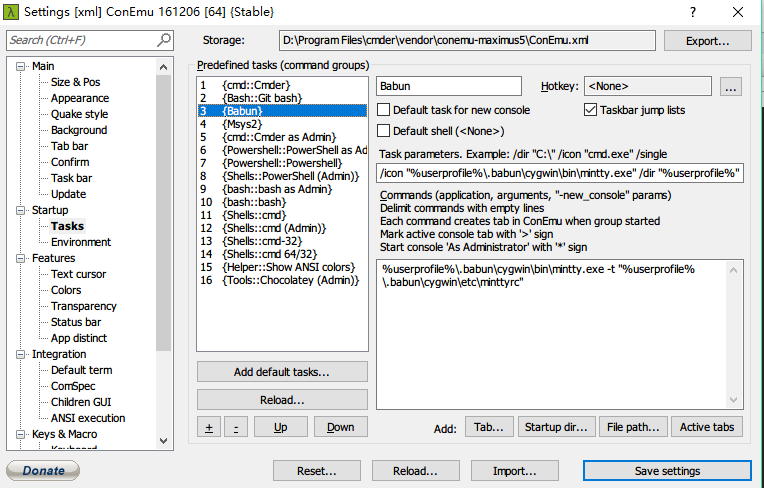The image size is (764, 488).
Task: Click the Startup dir... button
Action: click(x=556, y=427)
